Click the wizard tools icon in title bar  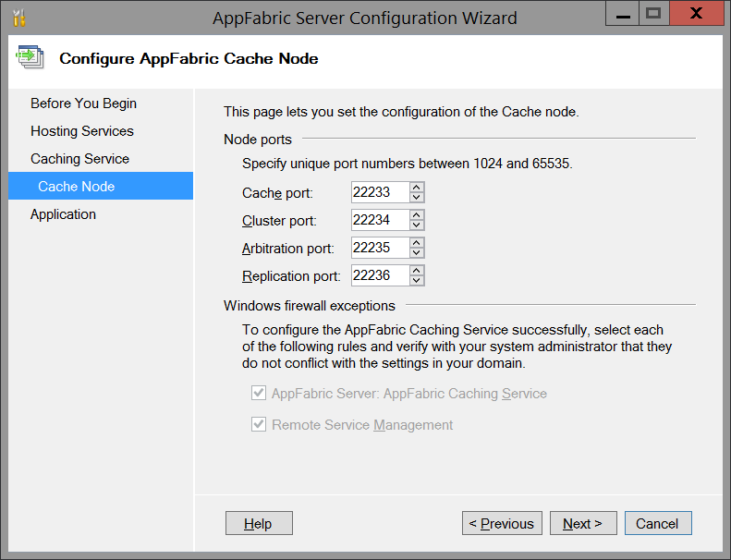pos(18,18)
